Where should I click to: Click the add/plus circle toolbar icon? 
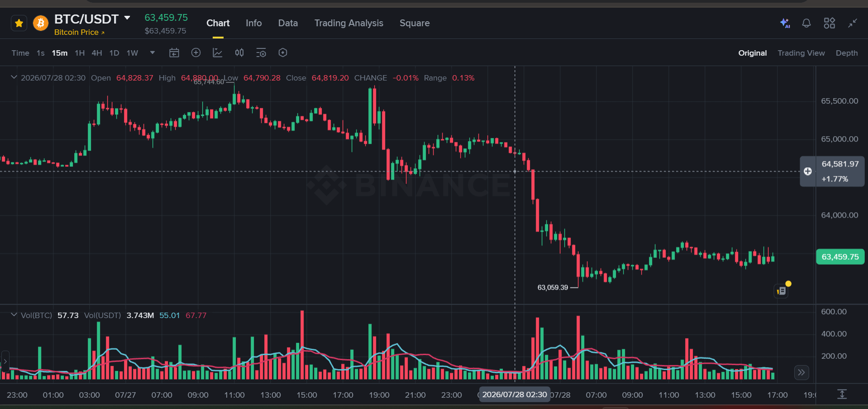coord(196,53)
